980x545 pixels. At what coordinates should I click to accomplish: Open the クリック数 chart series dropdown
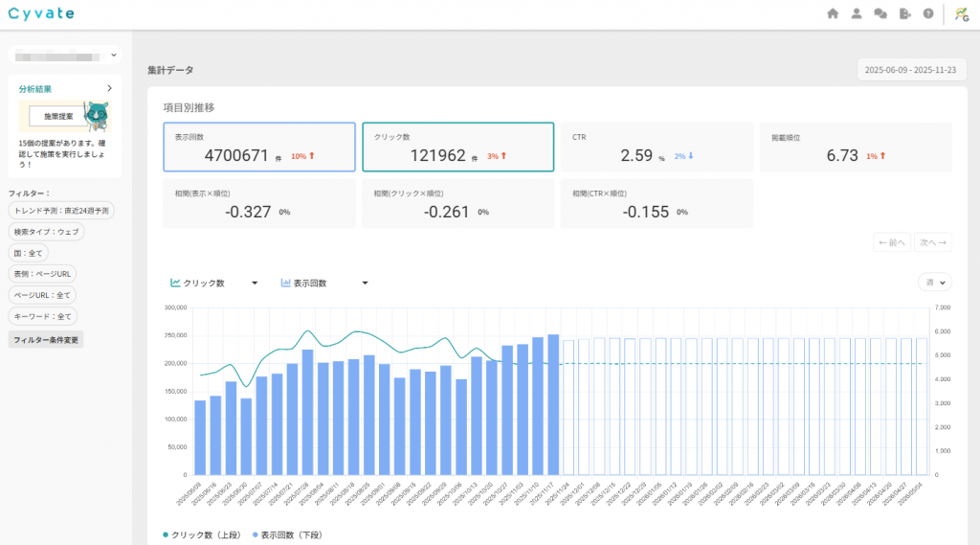[x=214, y=284]
